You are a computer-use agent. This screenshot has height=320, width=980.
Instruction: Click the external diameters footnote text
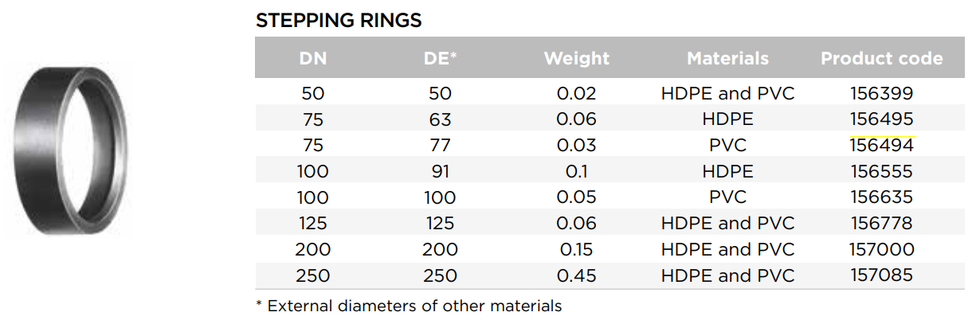(409, 306)
